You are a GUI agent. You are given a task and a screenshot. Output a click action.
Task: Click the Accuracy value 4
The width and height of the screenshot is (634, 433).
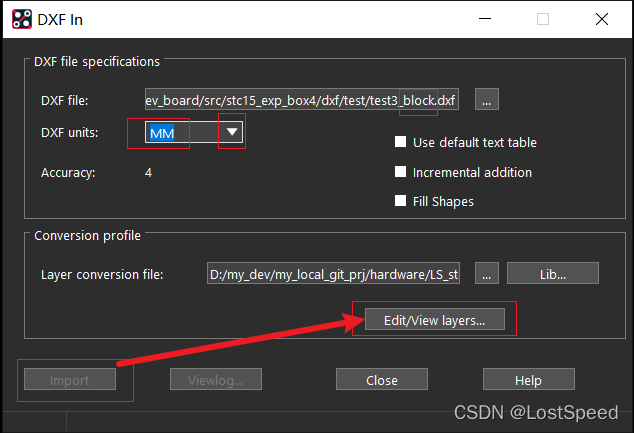coord(148,172)
